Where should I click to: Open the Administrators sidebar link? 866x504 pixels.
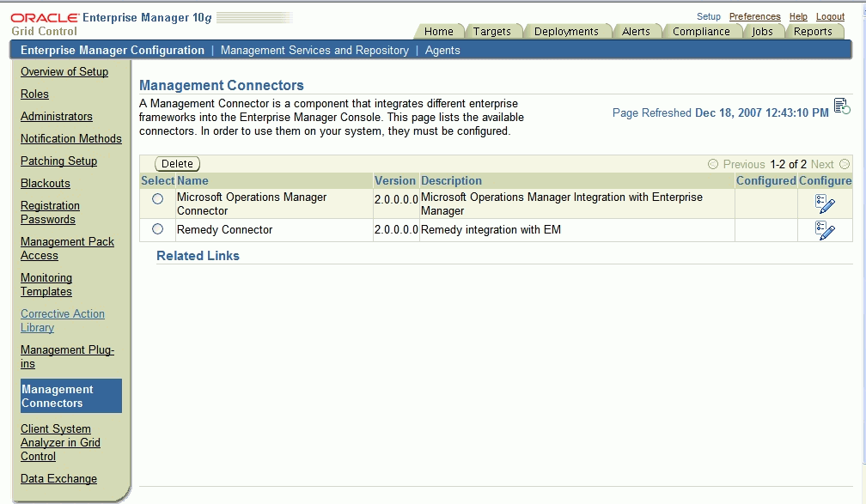pyautogui.click(x=57, y=117)
